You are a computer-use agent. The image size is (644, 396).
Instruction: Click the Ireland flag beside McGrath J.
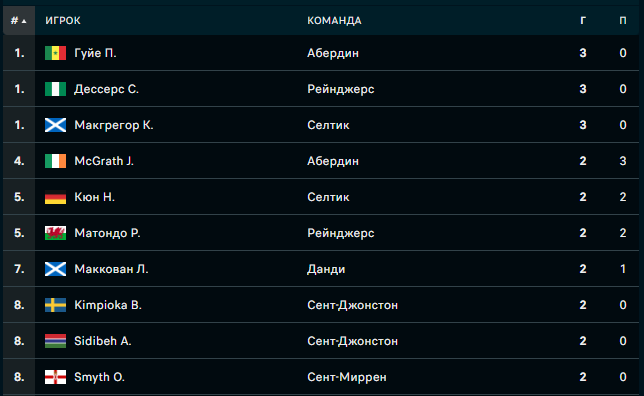coord(55,161)
